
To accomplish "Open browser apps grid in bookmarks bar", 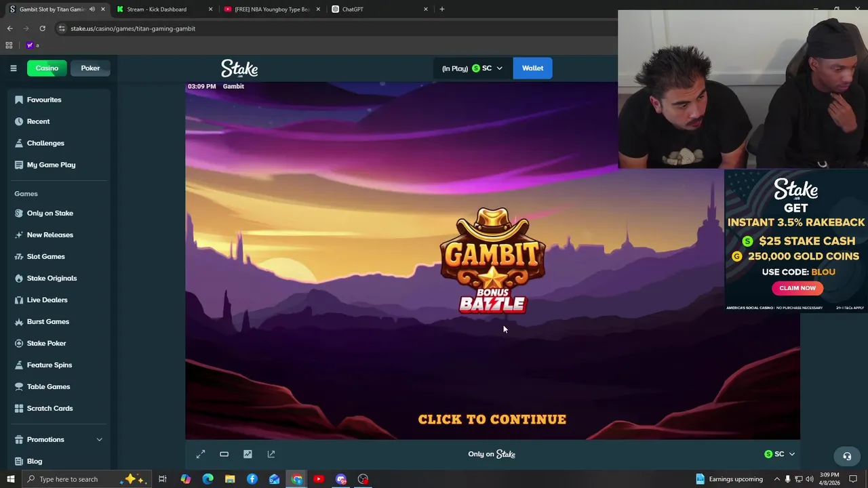I will (x=9, y=45).
